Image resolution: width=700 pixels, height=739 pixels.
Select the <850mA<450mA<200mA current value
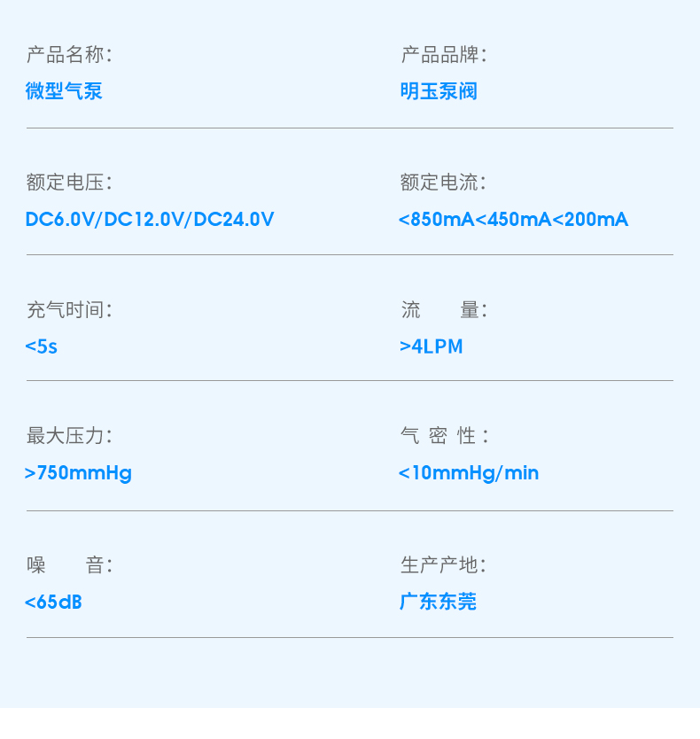point(513,219)
